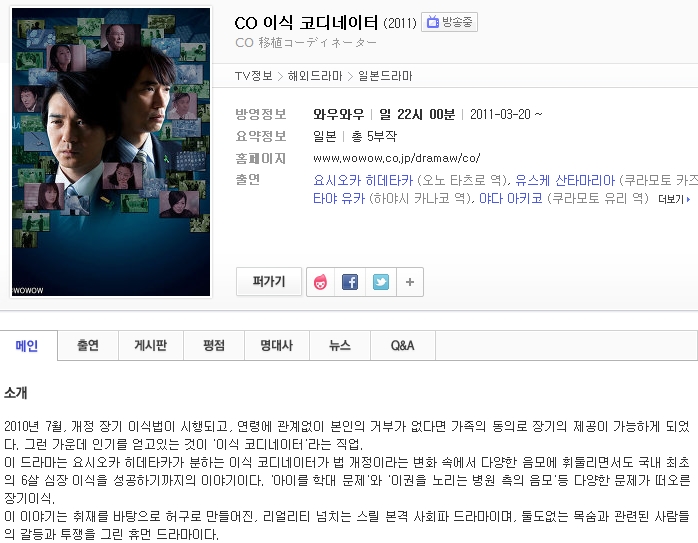This screenshot has width=698, height=543.
Task: Select the 평점 tab
Action: 214,345
